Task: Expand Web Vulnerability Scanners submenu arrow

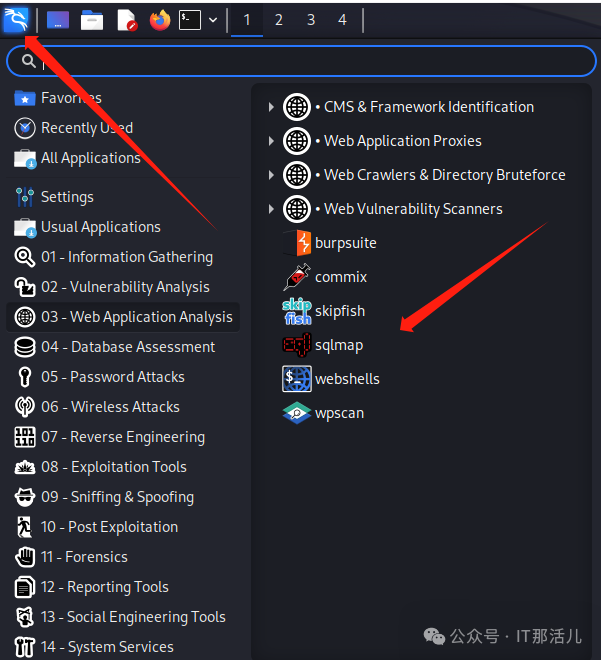Action: pos(271,209)
